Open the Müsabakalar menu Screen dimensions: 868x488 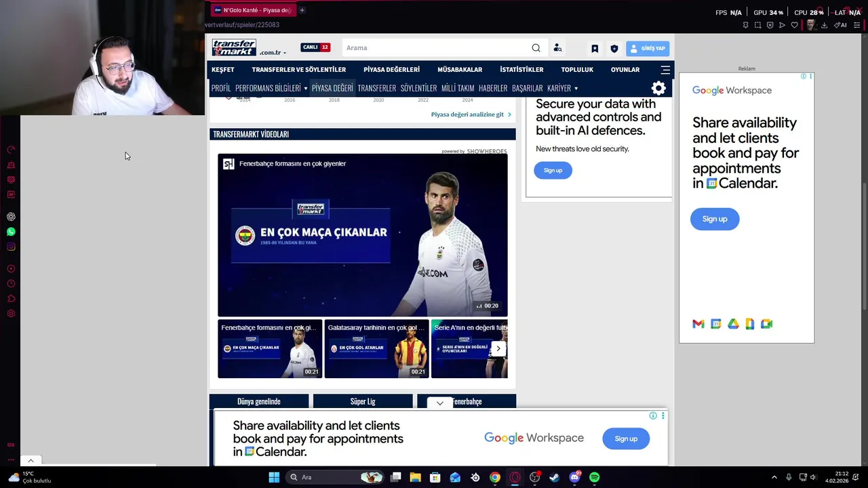point(460,70)
